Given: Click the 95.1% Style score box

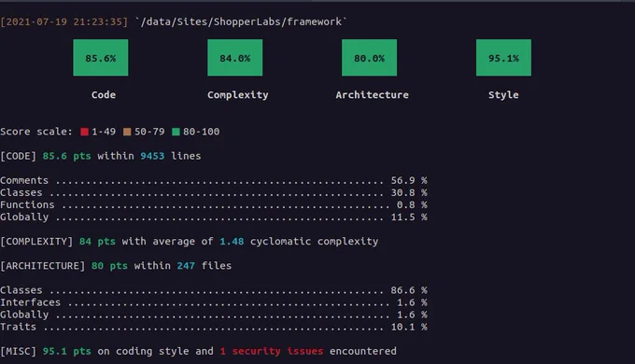Looking at the screenshot, I should click(x=503, y=58).
